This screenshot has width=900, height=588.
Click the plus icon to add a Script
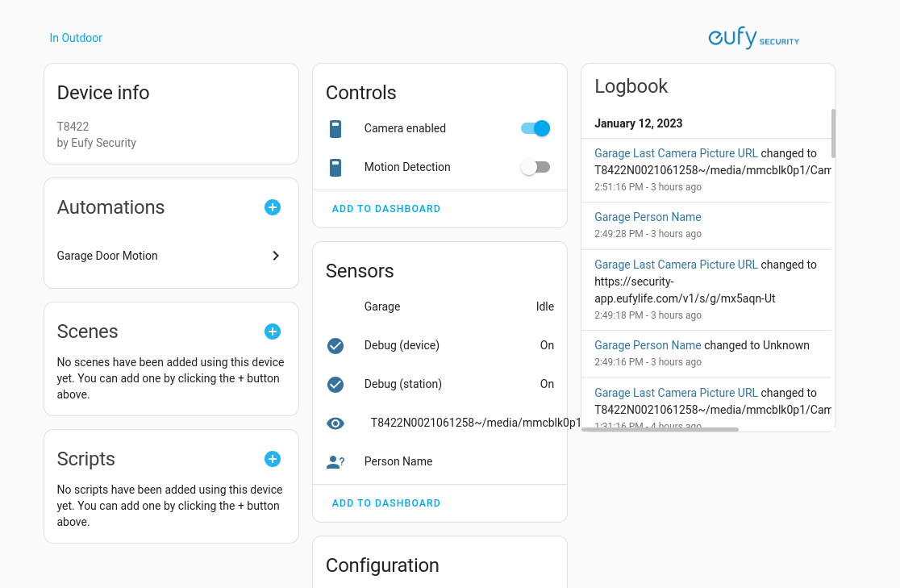click(x=273, y=459)
